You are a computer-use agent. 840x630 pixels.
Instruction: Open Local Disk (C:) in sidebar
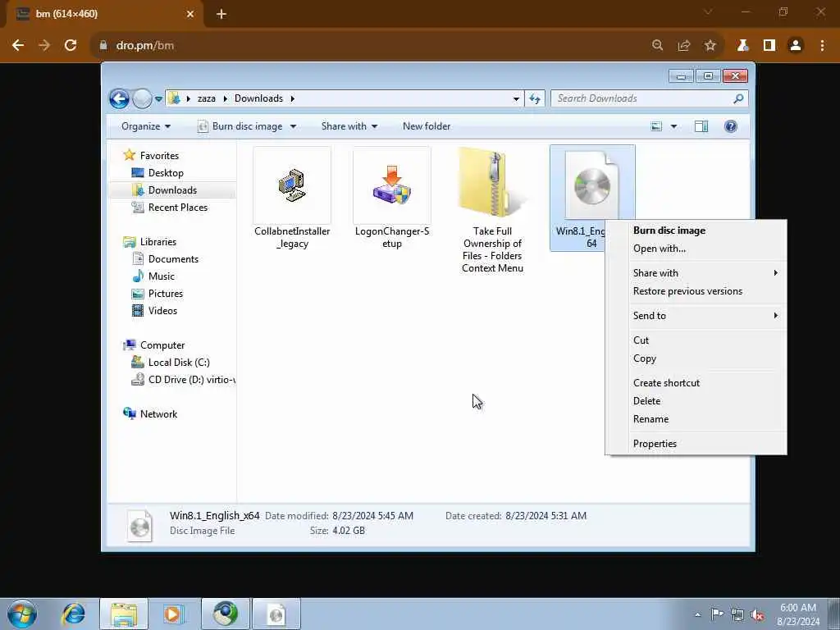click(x=178, y=362)
